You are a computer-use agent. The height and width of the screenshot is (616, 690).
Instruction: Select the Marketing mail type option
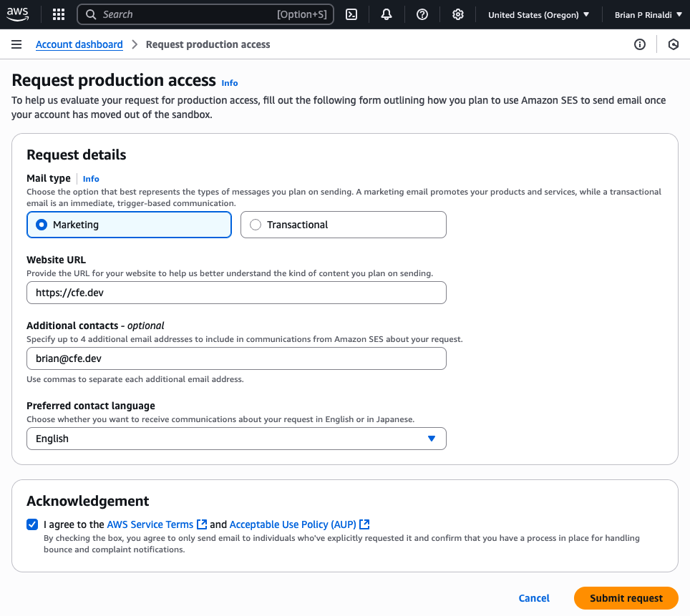(41, 224)
